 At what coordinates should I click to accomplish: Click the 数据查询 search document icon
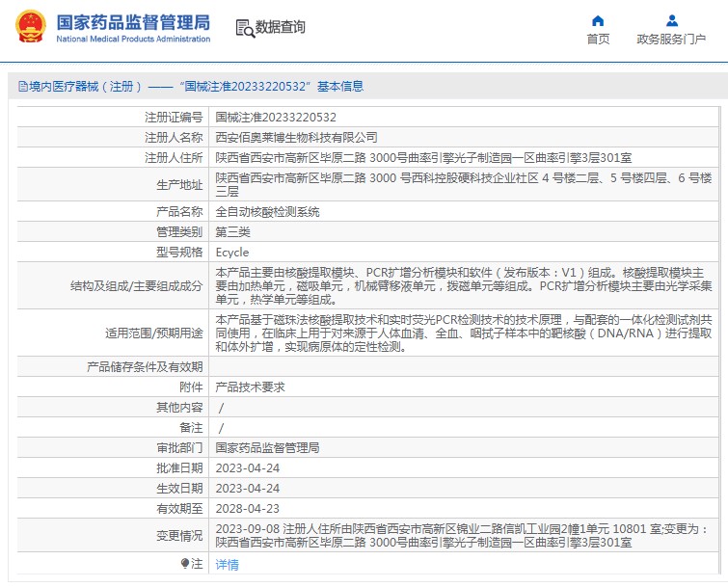[244, 27]
